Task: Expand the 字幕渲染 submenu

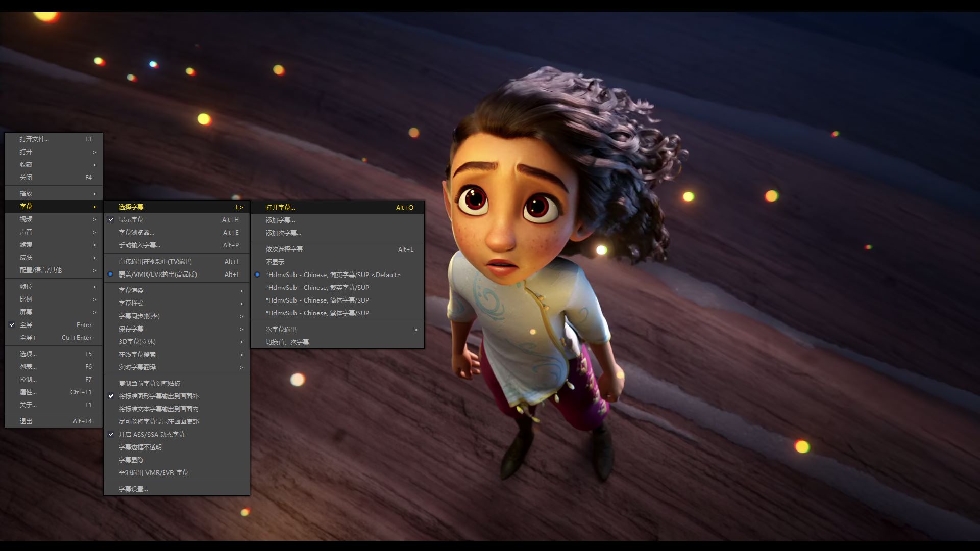Action: coord(131,290)
